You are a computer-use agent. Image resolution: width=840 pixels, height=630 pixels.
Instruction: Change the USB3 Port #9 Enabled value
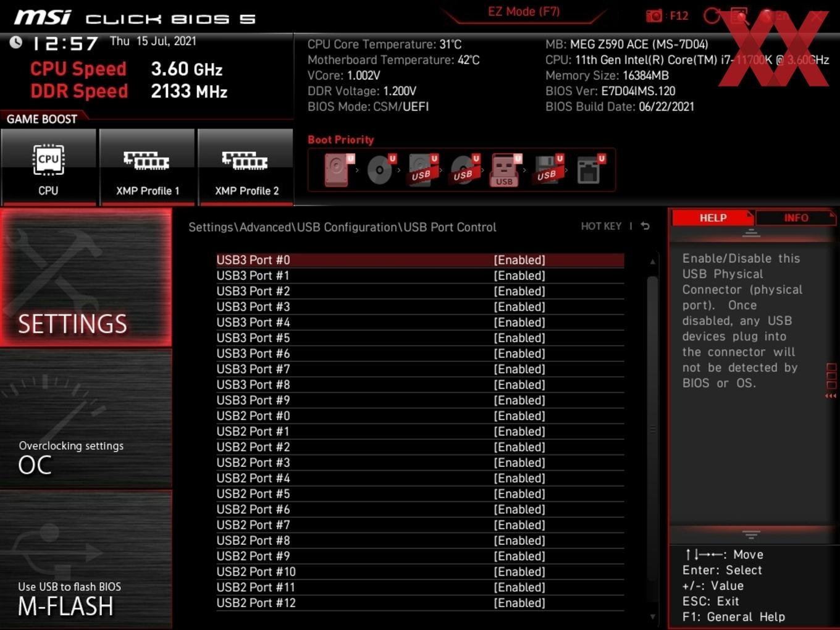tap(519, 400)
